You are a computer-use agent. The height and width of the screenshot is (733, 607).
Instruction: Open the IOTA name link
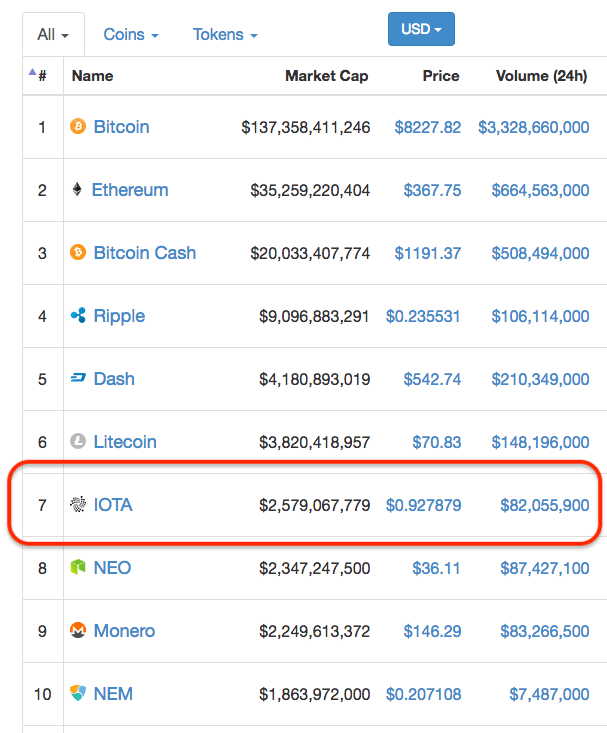[113, 505]
